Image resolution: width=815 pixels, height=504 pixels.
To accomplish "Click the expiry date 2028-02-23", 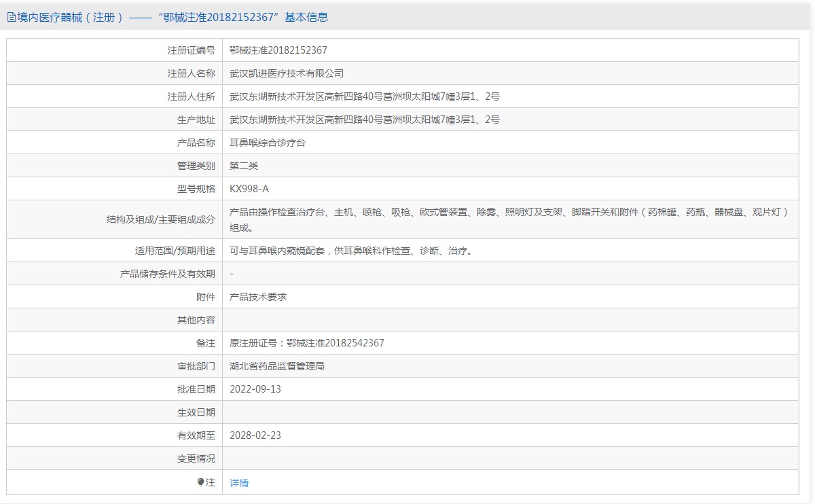I will [x=255, y=435].
